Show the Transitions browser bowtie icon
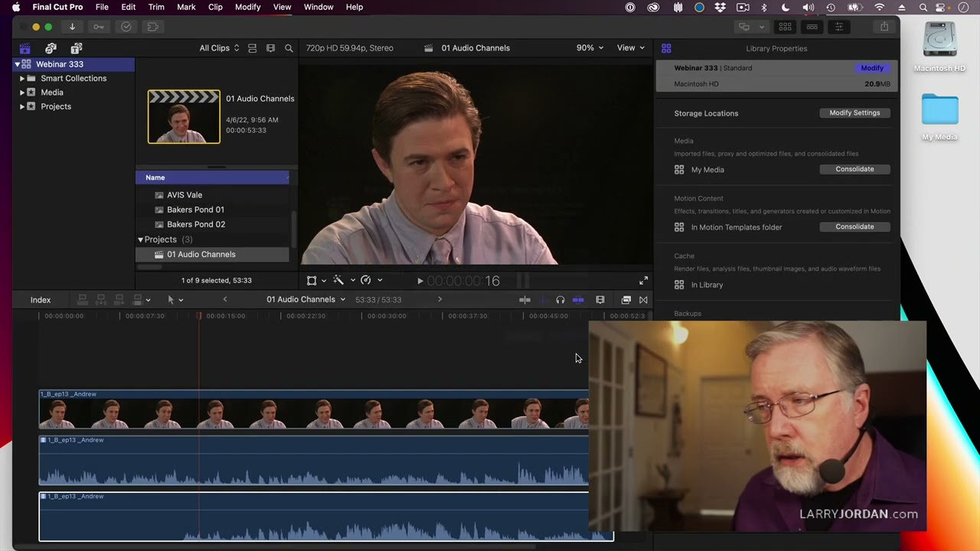 coord(643,300)
